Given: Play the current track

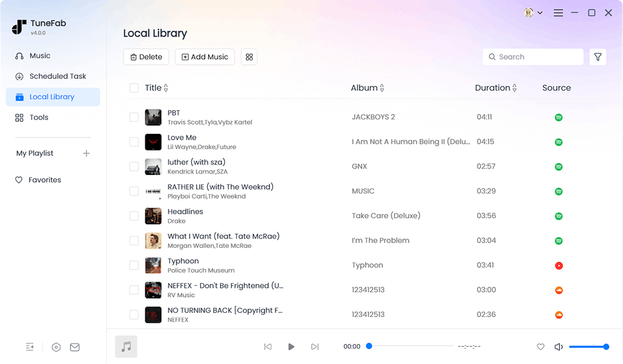Looking at the screenshot, I should [x=291, y=347].
